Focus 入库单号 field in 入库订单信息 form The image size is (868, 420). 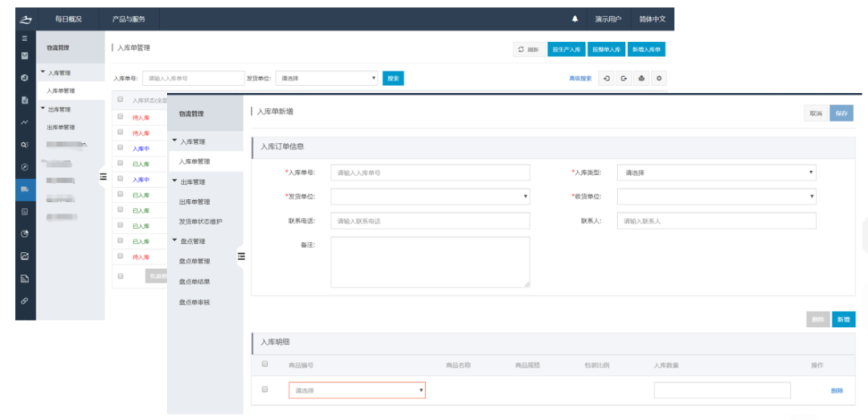[430, 173]
